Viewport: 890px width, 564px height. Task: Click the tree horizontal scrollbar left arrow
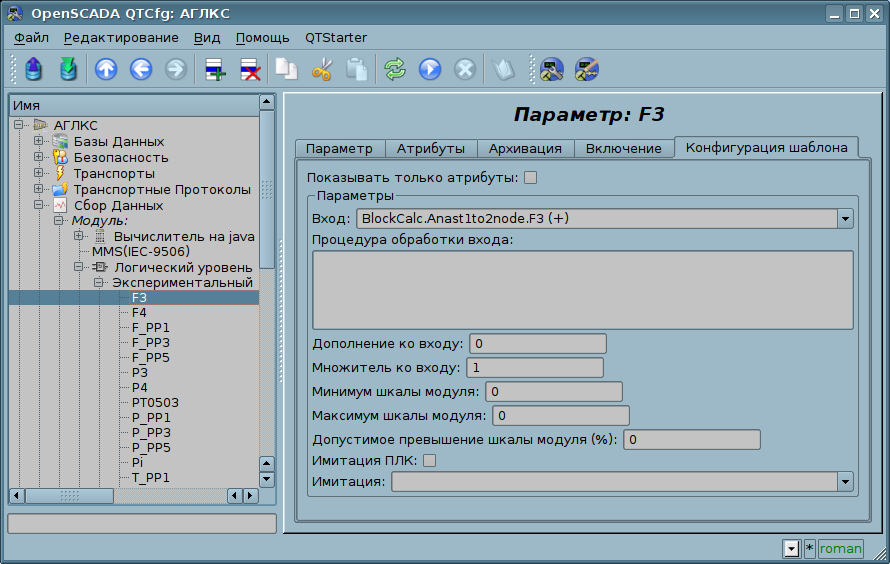(17, 496)
